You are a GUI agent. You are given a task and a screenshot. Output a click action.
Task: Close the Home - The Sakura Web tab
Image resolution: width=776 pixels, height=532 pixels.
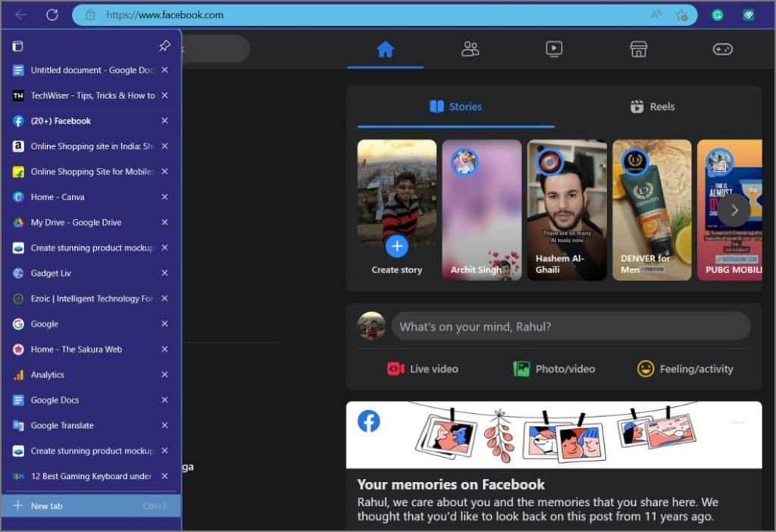coord(164,349)
